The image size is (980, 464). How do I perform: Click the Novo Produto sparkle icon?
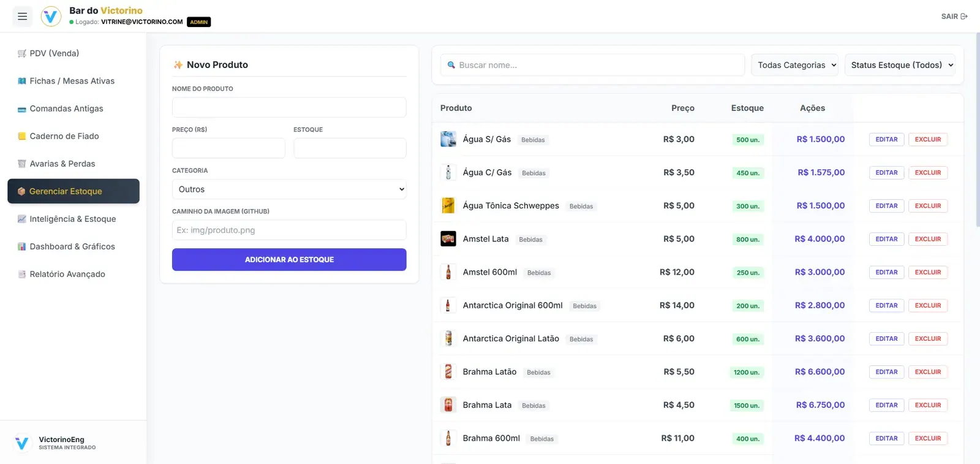point(178,65)
